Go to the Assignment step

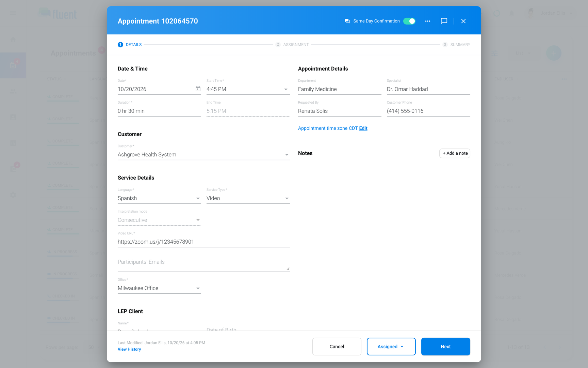pyautogui.click(x=292, y=45)
